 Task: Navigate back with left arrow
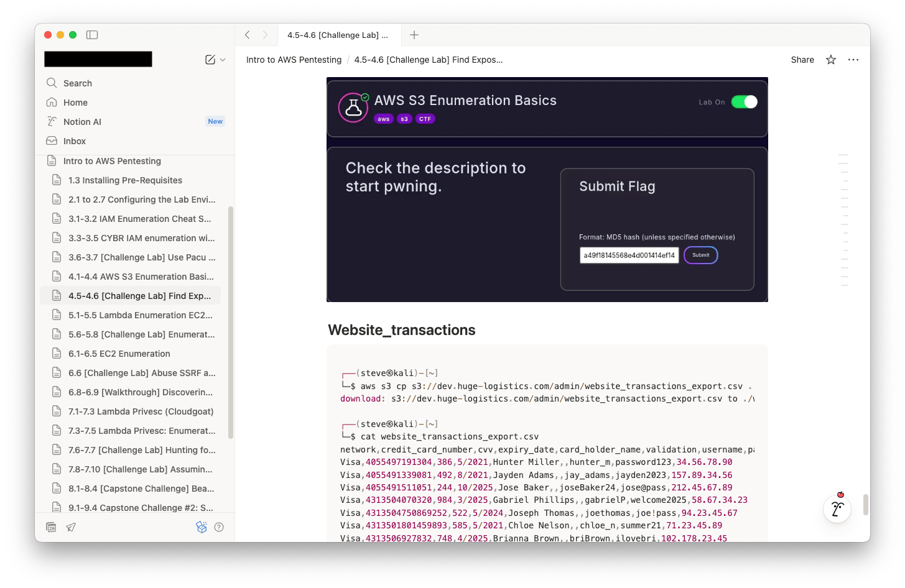(248, 35)
